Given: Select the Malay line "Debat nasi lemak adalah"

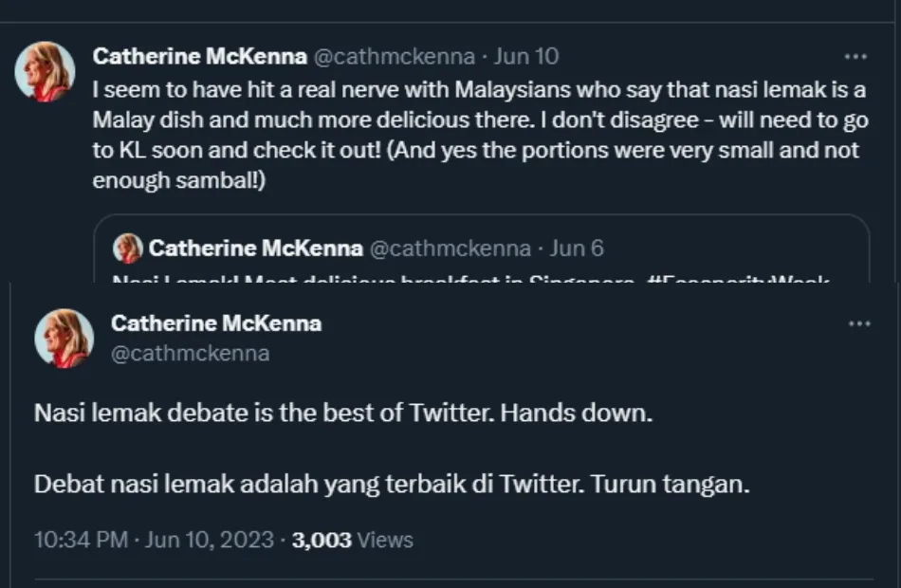Looking at the screenshot, I should point(392,484).
